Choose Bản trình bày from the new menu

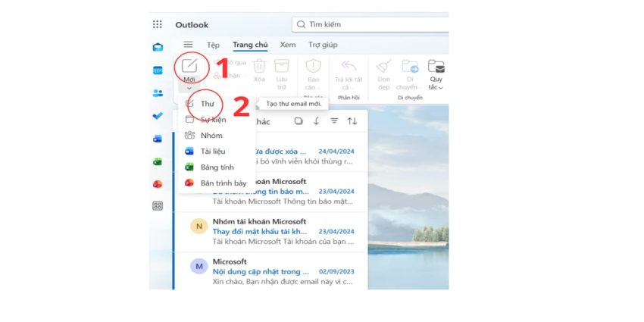[x=217, y=183]
